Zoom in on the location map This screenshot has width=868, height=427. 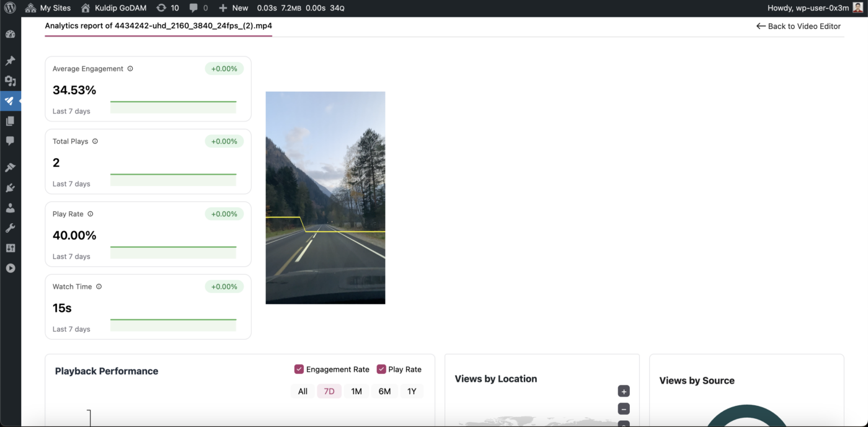pyautogui.click(x=624, y=391)
